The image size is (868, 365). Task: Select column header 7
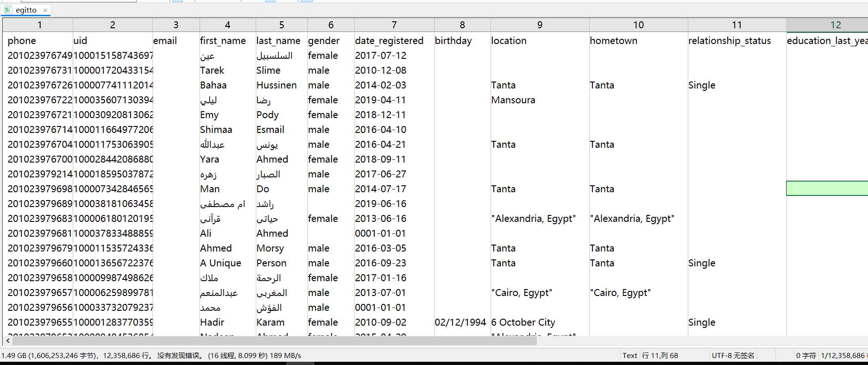tap(394, 25)
